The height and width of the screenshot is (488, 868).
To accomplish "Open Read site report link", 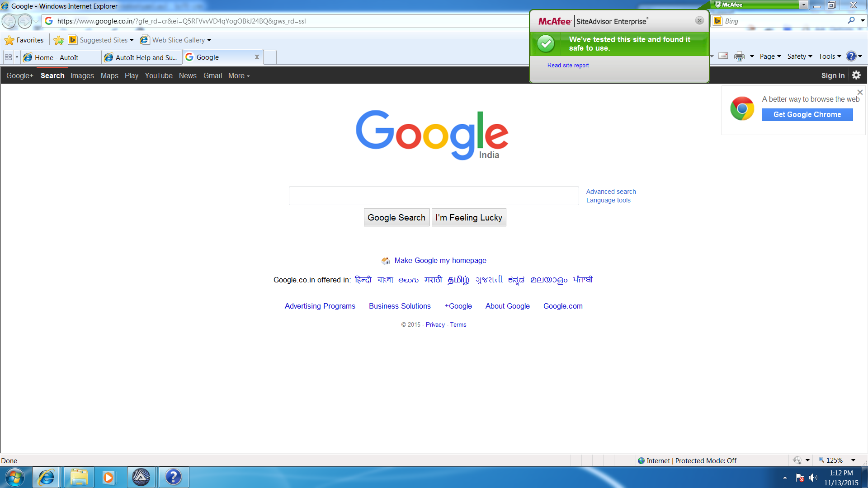I will pos(568,65).
